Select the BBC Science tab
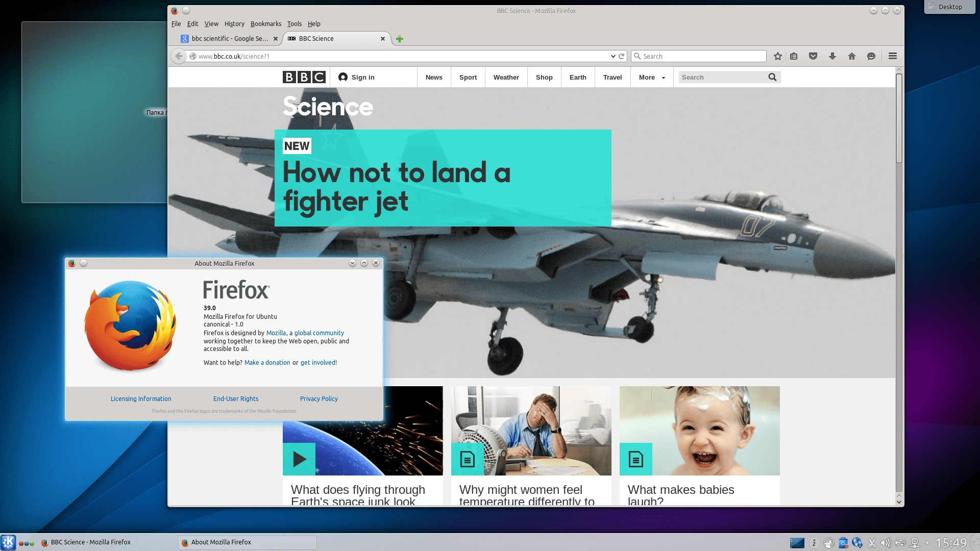 [337, 39]
